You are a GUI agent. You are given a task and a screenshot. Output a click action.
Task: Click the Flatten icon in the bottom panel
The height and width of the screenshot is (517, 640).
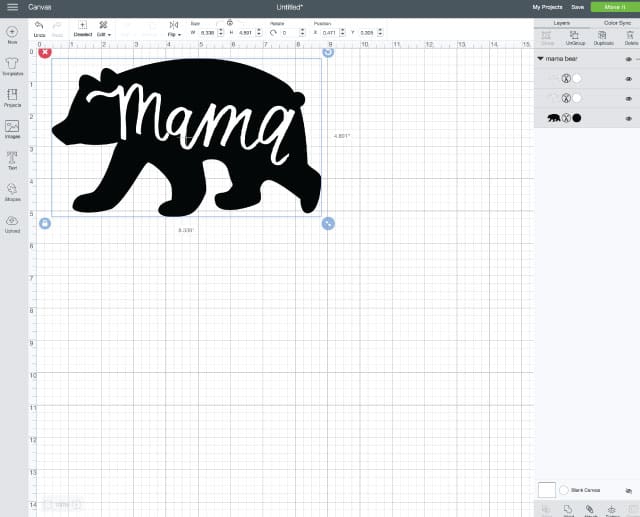pos(612,510)
